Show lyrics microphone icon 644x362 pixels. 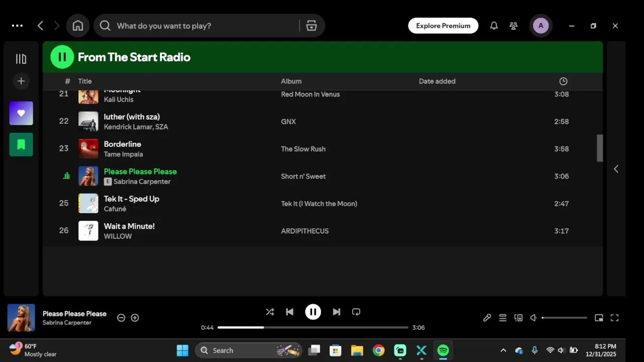coord(487,318)
